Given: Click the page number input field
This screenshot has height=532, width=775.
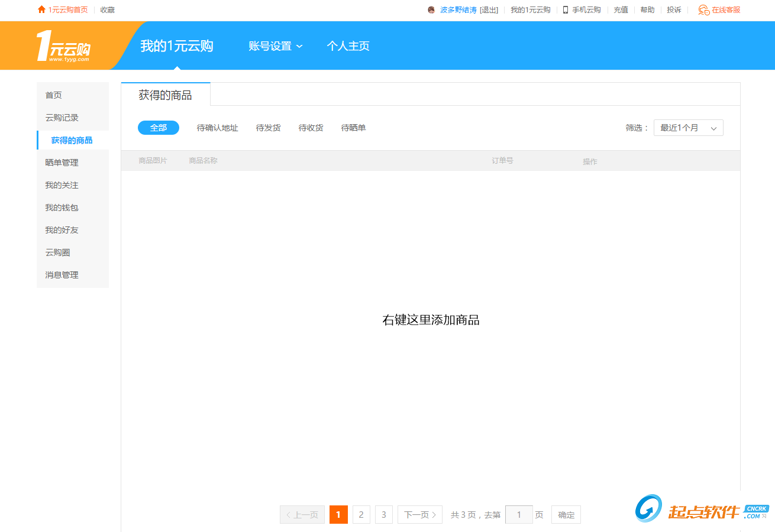Looking at the screenshot, I should point(519,515).
